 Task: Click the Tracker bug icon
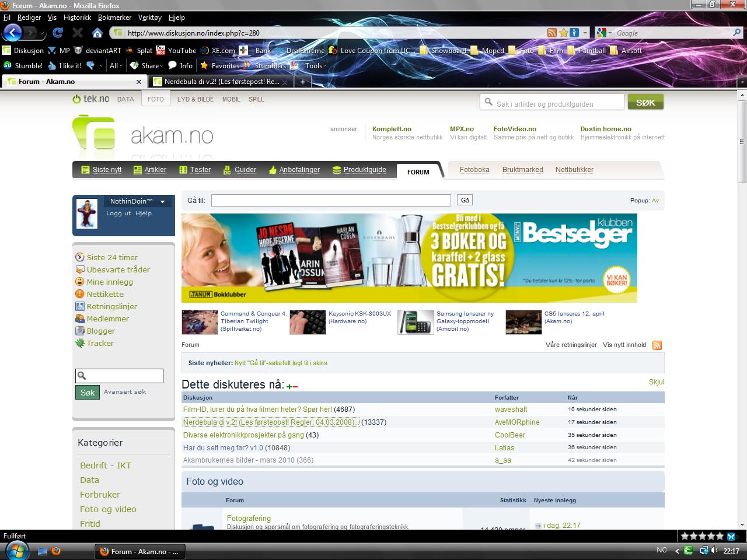80,343
